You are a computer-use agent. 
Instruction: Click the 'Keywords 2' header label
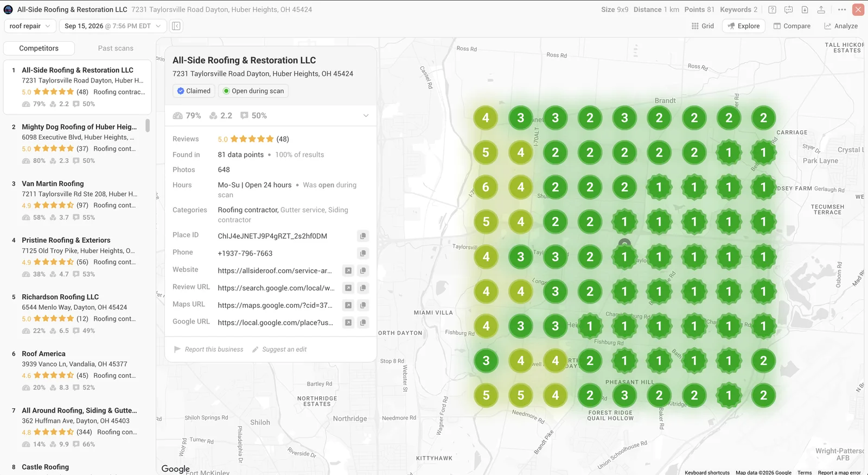click(738, 10)
